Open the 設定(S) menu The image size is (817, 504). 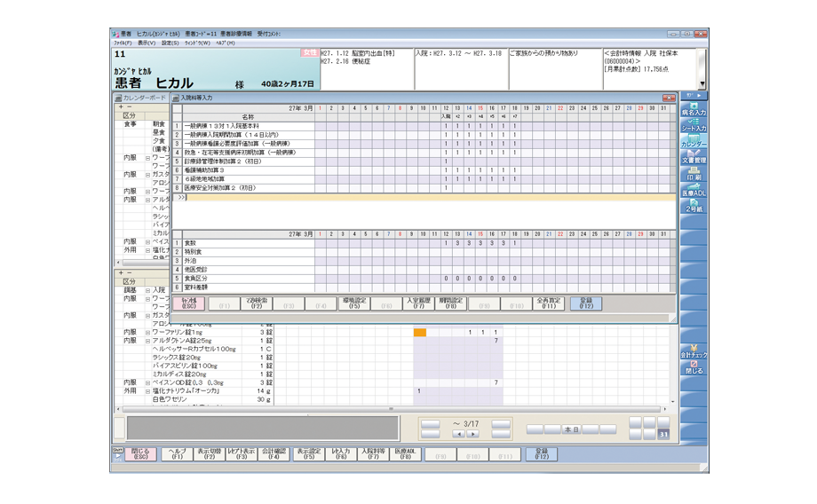click(x=170, y=43)
